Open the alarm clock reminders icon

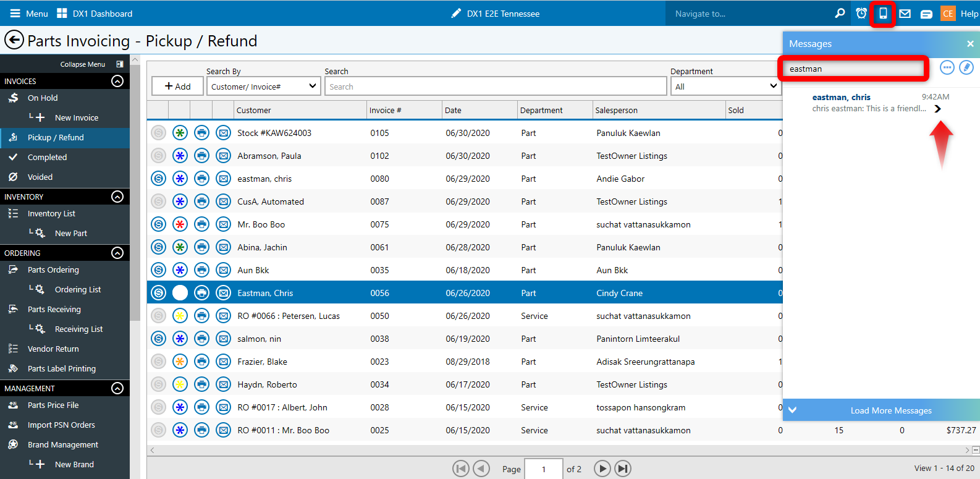(861, 14)
